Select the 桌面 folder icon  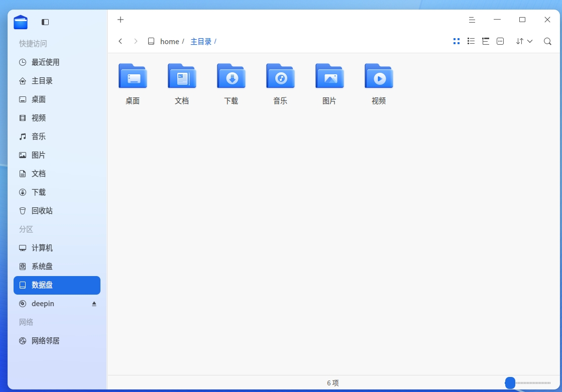[x=133, y=76]
